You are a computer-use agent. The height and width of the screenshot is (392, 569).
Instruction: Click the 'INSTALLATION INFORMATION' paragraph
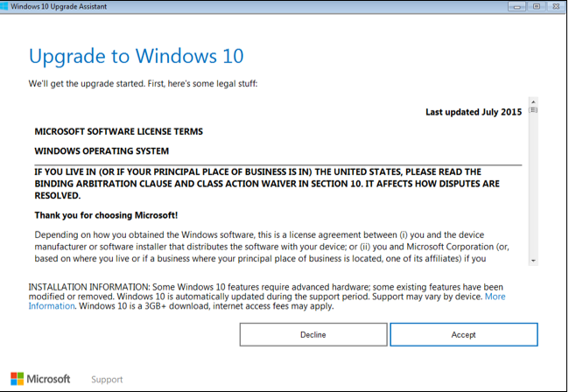click(x=267, y=297)
